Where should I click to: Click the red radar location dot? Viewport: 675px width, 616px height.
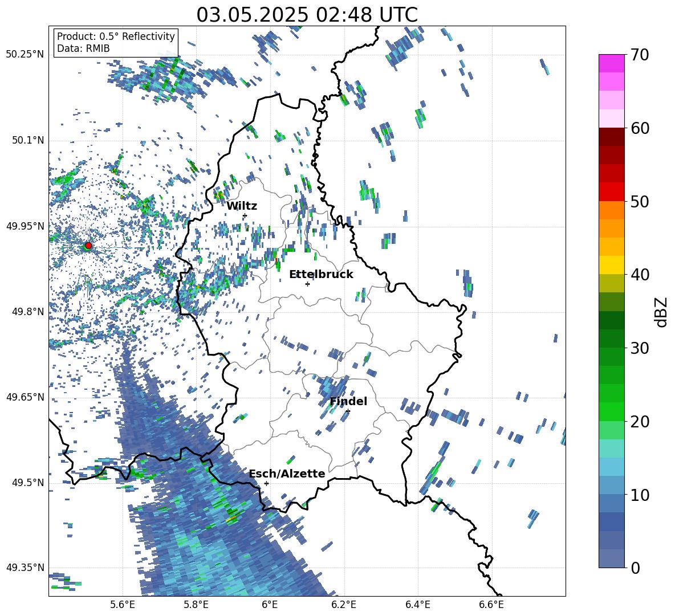pyautogui.click(x=88, y=246)
